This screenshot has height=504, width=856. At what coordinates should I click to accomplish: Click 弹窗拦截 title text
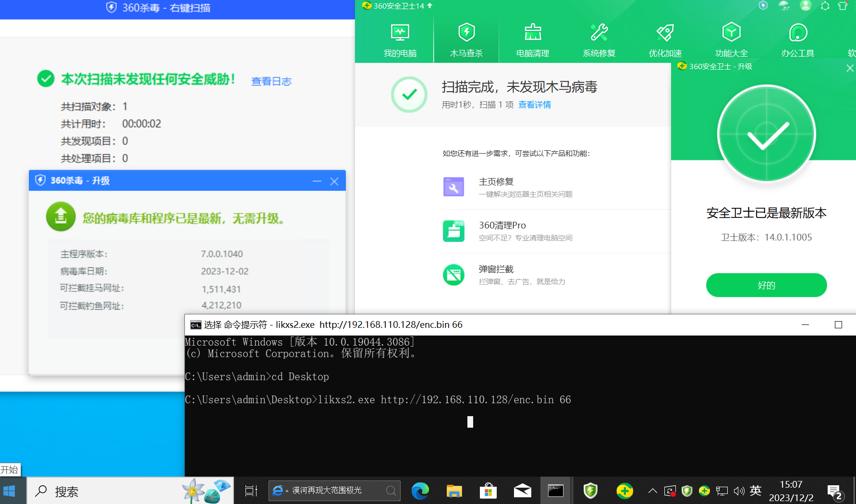(496, 269)
